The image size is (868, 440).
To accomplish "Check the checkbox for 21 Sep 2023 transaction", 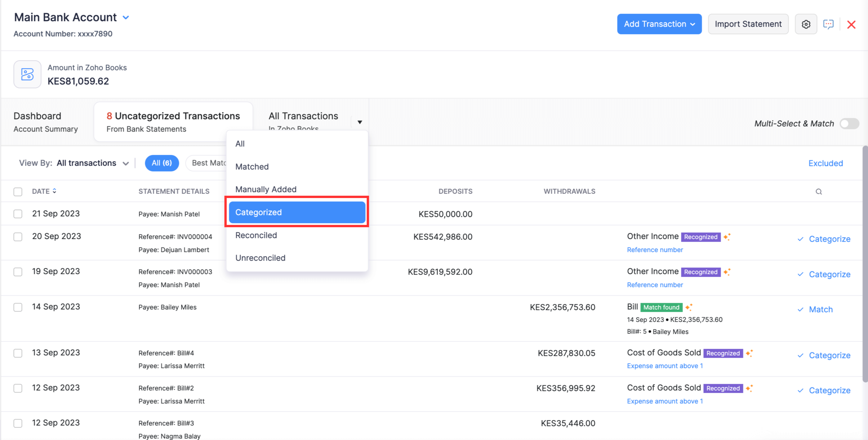I will coord(18,214).
